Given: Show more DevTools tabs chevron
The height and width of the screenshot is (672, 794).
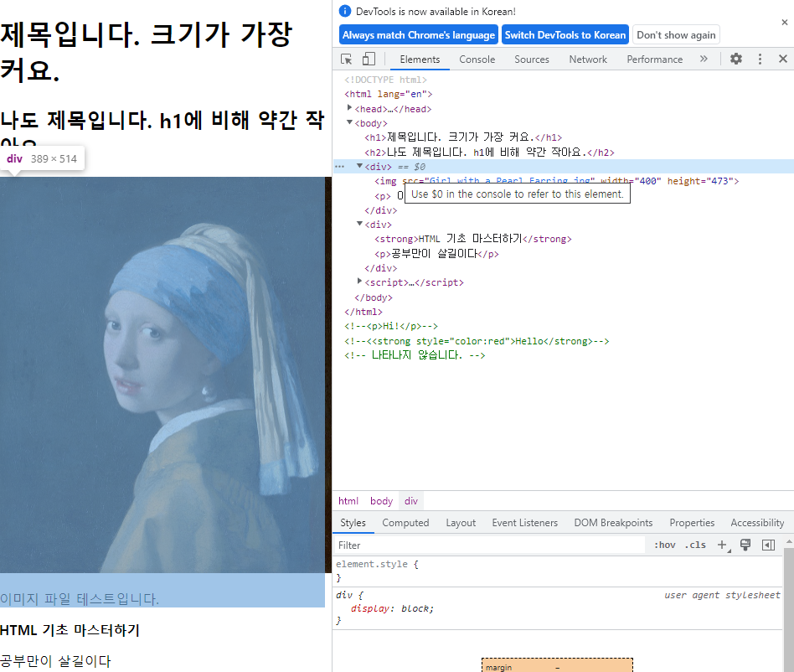Looking at the screenshot, I should (x=704, y=59).
